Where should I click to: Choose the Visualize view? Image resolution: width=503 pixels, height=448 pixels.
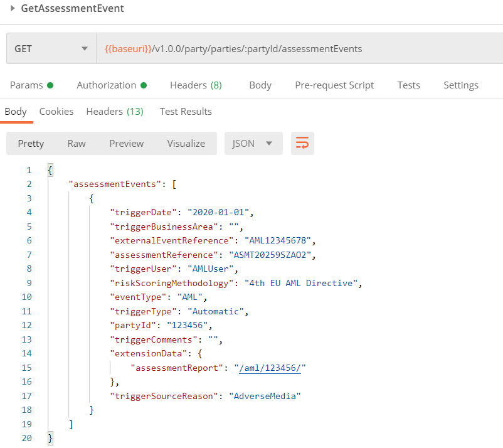tap(186, 143)
